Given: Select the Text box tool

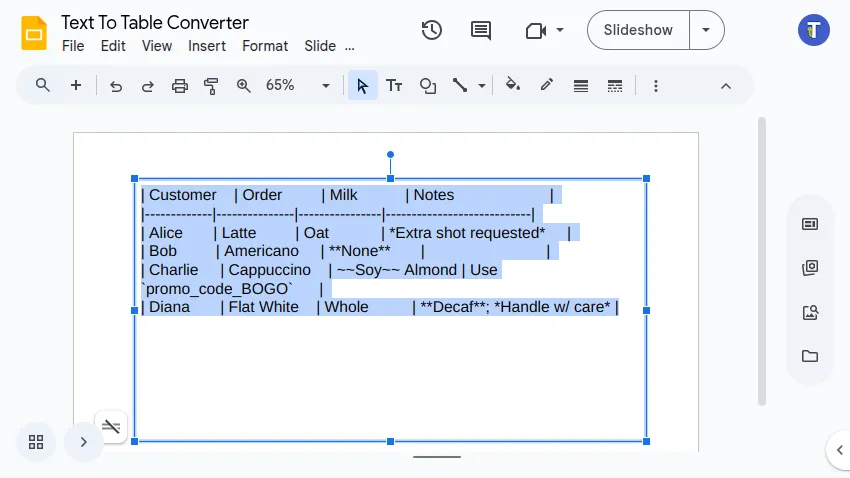Looking at the screenshot, I should (394, 86).
